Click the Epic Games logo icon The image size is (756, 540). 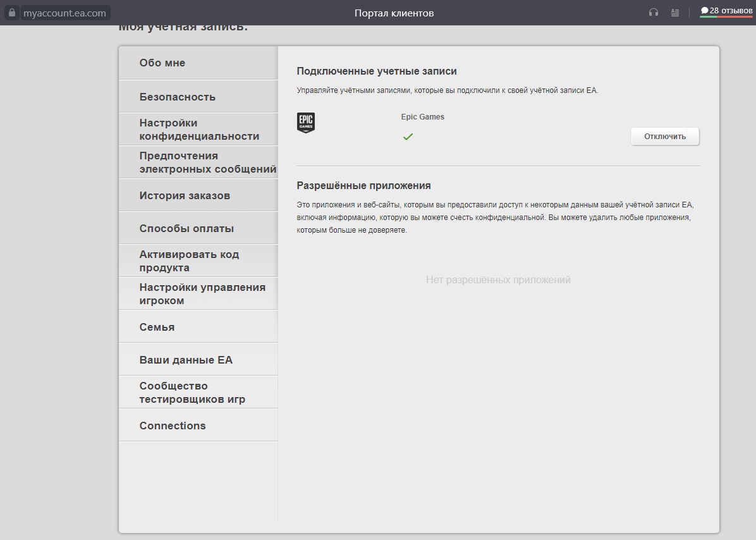click(x=306, y=123)
